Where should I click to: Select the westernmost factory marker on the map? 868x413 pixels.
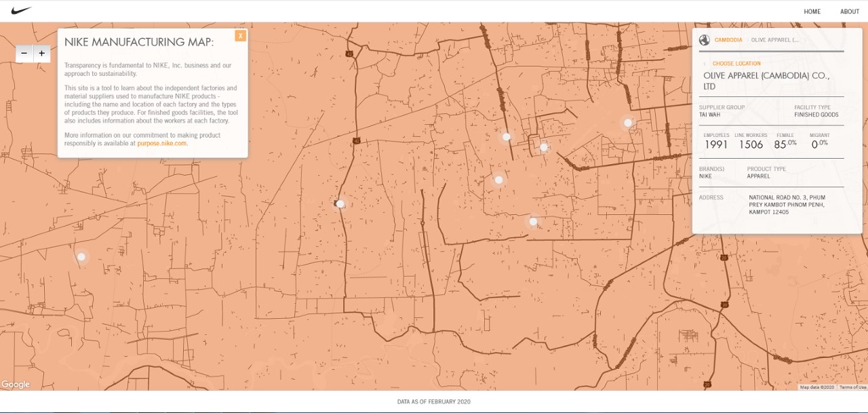pyautogui.click(x=81, y=257)
